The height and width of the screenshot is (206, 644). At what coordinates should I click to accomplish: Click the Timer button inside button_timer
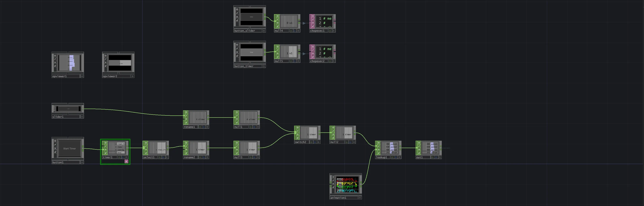(x=251, y=52)
